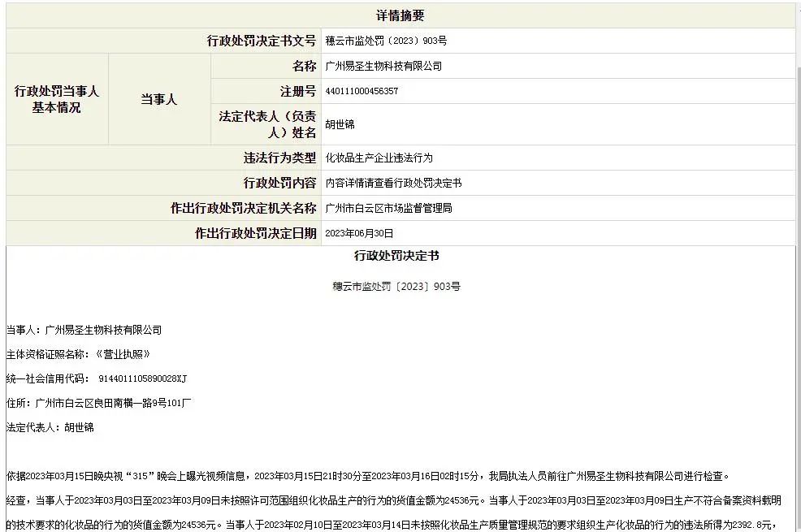Screen dimensions: 801x532
Task: Select decision date 2023年06月30日
Action: (x=359, y=233)
